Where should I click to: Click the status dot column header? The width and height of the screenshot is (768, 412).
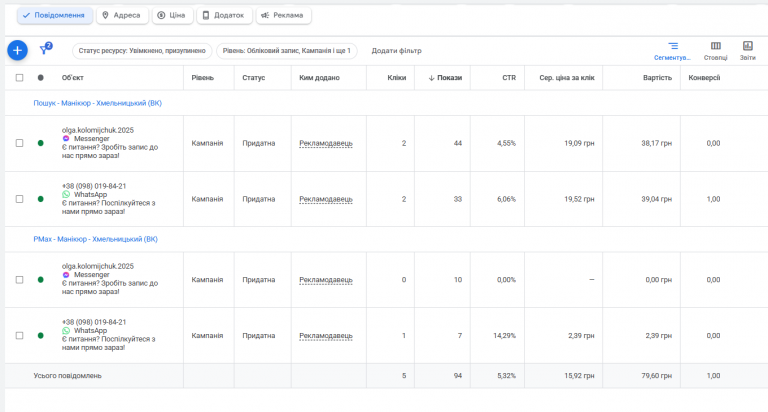click(x=41, y=77)
